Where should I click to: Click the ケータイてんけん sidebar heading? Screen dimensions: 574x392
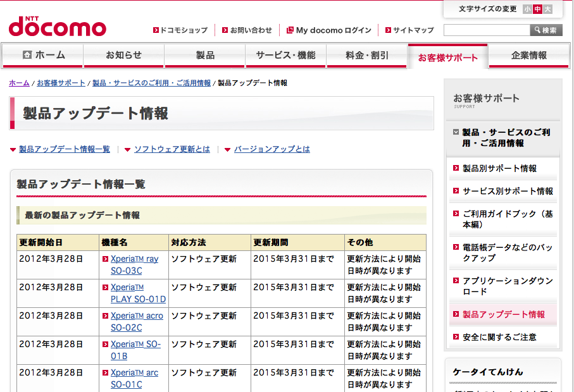point(488,372)
